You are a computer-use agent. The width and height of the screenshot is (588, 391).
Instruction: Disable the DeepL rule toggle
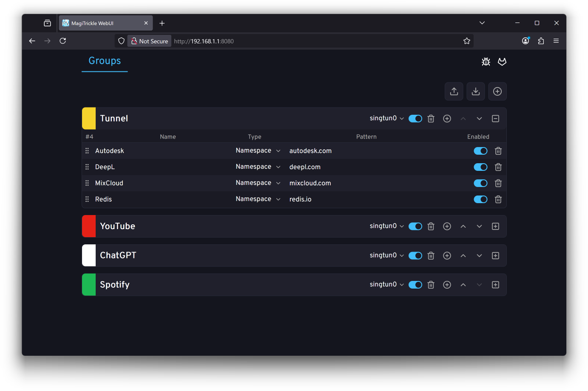pyautogui.click(x=480, y=167)
